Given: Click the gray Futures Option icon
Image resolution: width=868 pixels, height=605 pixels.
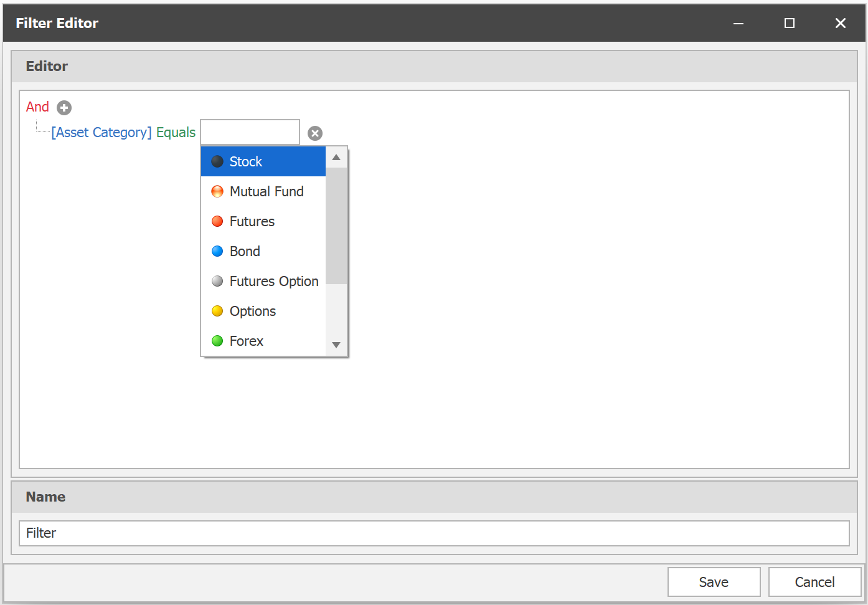Looking at the screenshot, I should point(217,281).
